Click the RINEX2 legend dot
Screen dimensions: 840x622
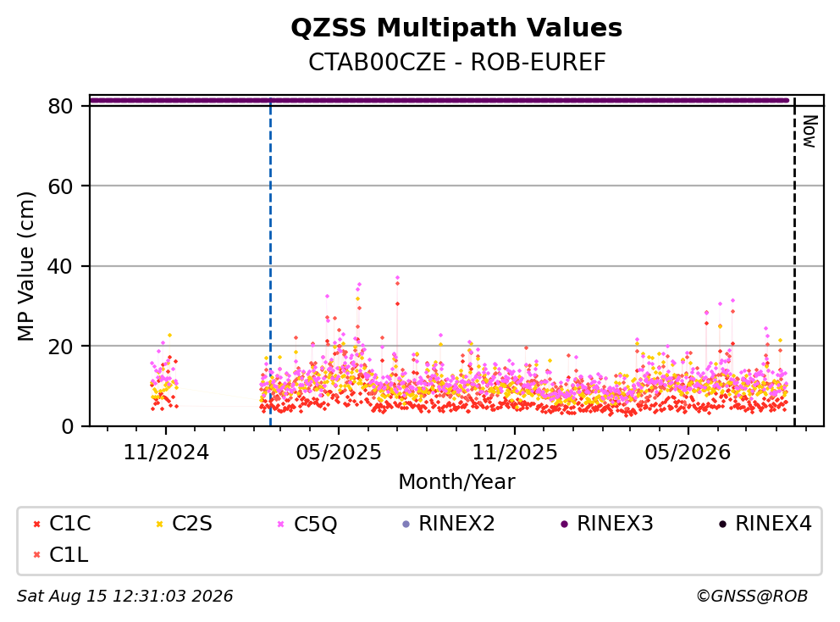click(406, 524)
